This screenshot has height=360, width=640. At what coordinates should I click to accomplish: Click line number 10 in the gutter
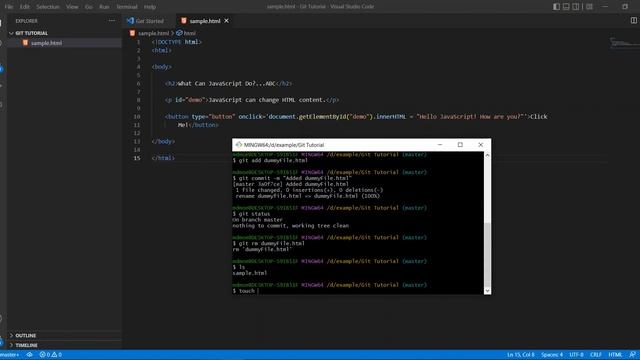pos(137,117)
